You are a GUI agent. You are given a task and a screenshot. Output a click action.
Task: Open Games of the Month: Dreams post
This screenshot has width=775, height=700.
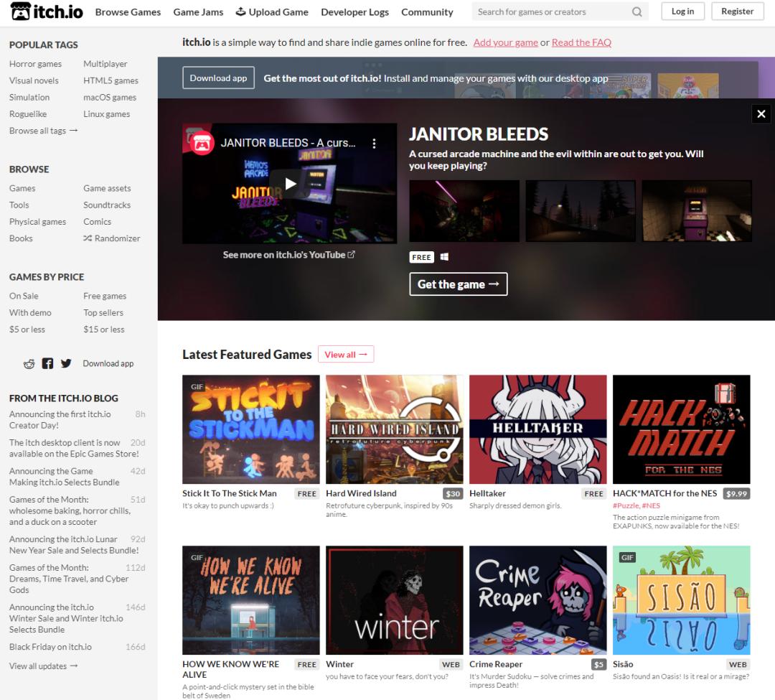click(69, 579)
